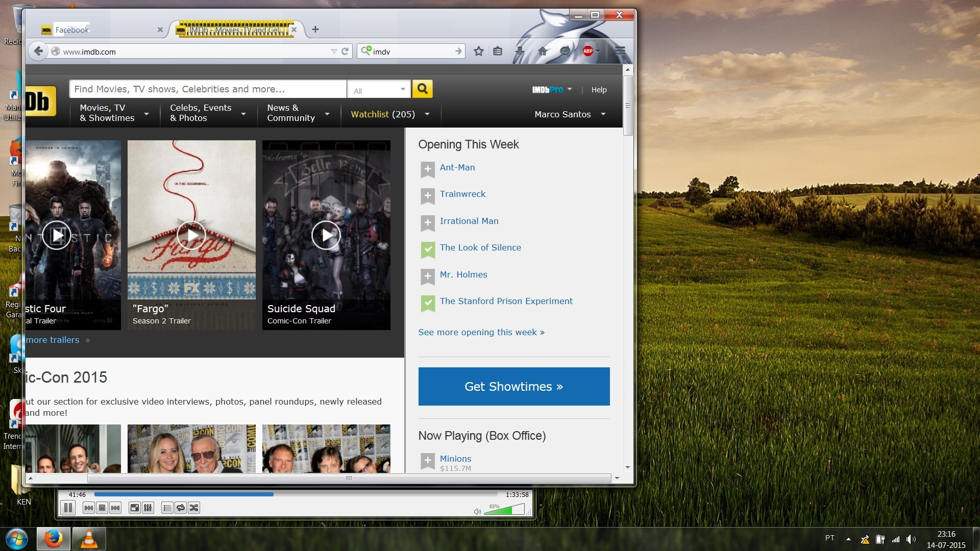Toggle VLC shuffle mode
The width and height of the screenshot is (980, 551).
pos(194,508)
